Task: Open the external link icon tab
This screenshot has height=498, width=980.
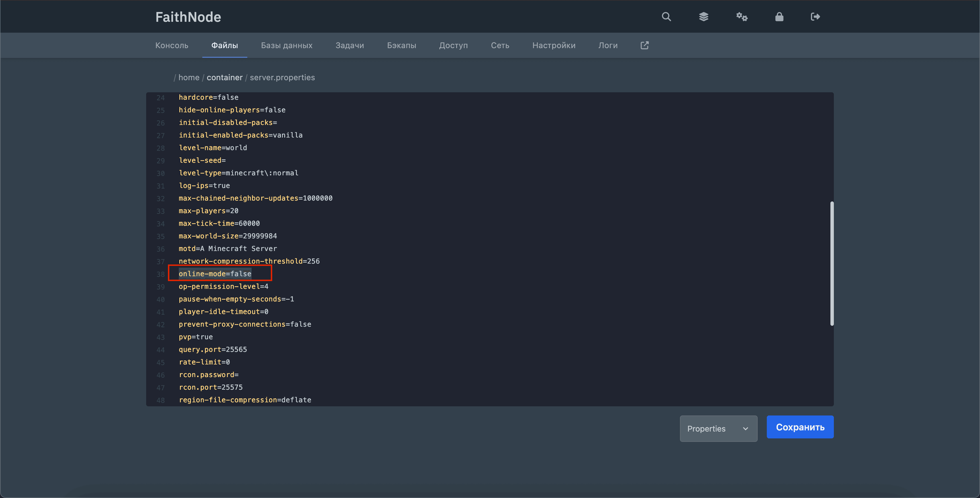Action: tap(644, 45)
